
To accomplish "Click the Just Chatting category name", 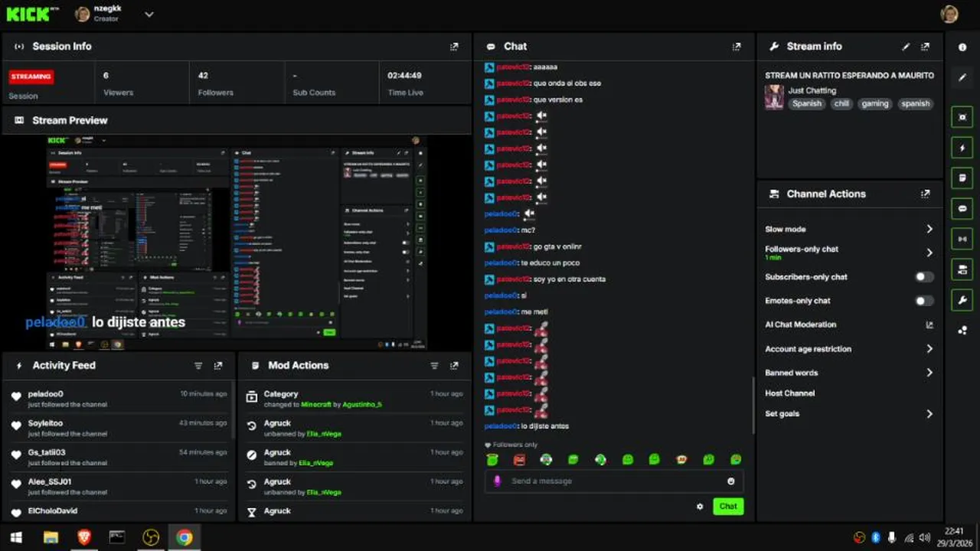I will coord(812,90).
